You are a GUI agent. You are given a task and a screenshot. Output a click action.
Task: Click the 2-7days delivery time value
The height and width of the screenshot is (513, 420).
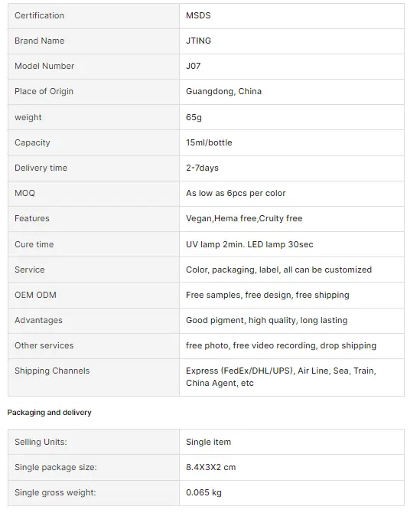point(202,168)
